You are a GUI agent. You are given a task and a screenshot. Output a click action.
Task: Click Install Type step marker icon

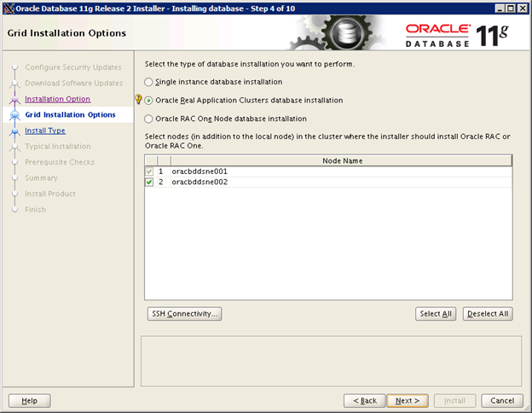(x=14, y=131)
